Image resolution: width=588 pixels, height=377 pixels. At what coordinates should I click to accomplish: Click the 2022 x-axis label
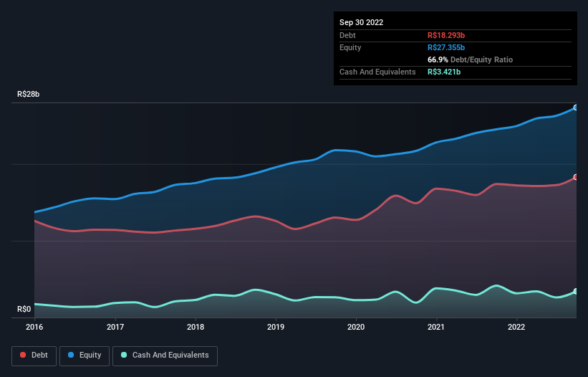pos(516,327)
